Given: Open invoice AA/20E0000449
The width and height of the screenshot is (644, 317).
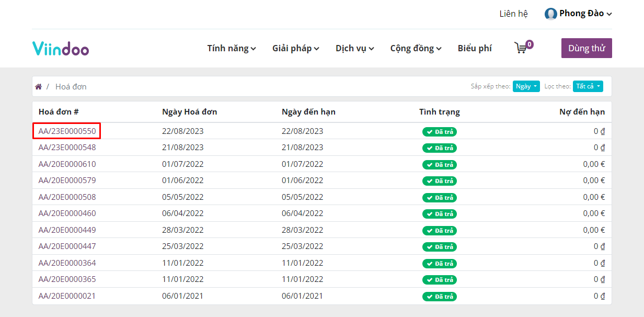Looking at the screenshot, I should 67,230.
